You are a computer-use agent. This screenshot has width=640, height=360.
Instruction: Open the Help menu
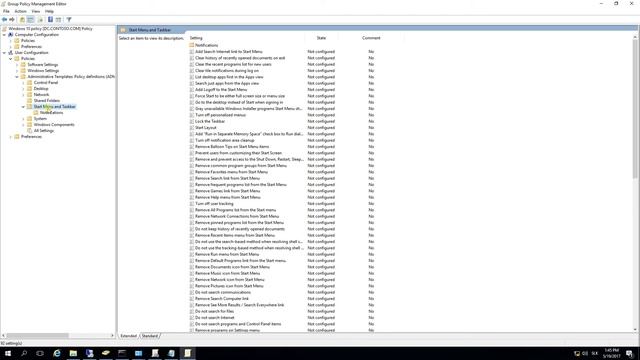49,11
